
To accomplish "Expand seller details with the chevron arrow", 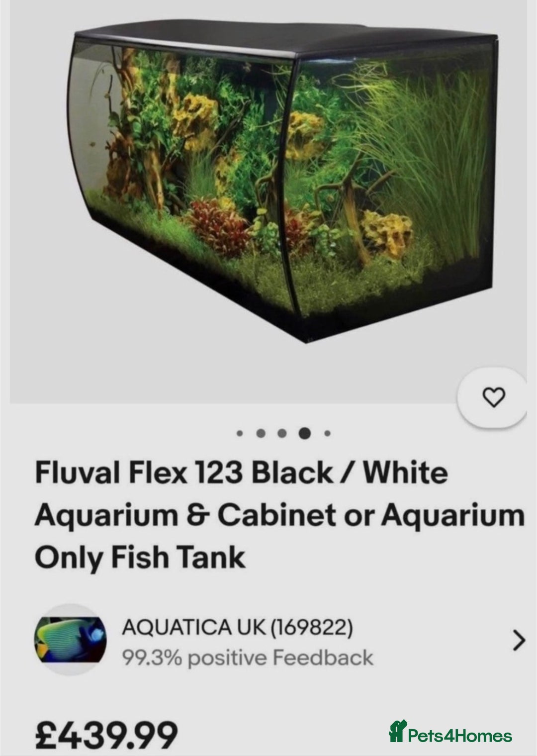I will tap(518, 641).
